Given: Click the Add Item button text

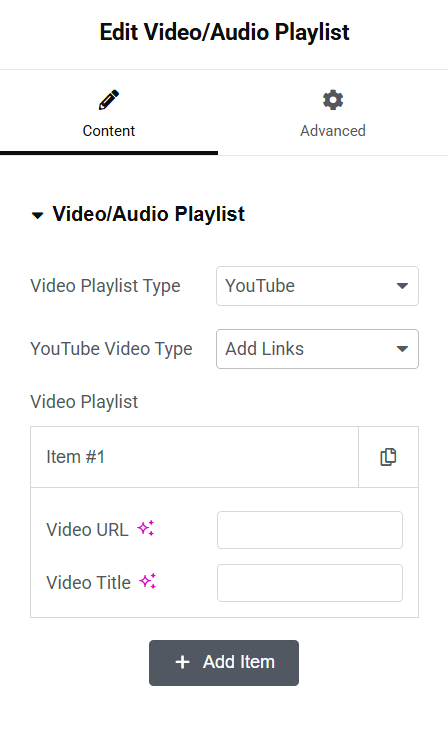Looking at the screenshot, I should [x=239, y=662].
